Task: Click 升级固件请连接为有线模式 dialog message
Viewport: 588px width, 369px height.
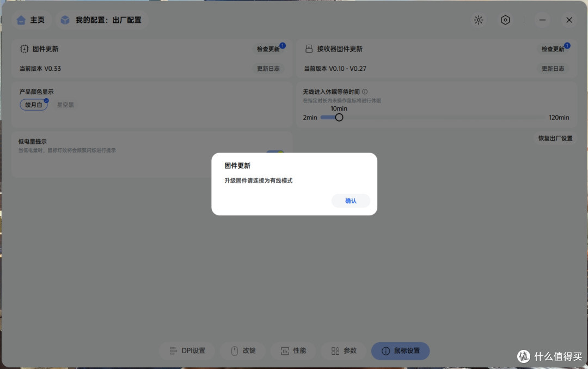Action: (x=259, y=180)
